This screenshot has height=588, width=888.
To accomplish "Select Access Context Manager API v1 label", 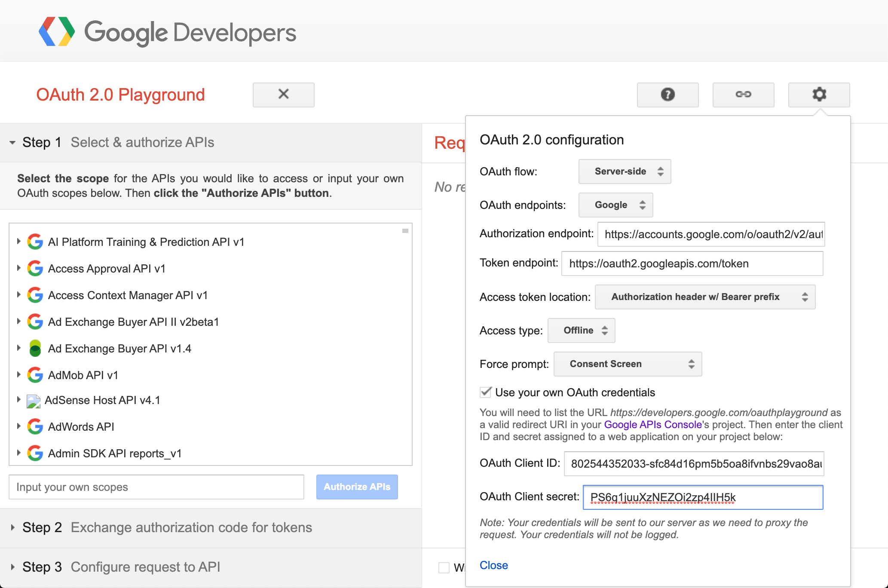I will coord(128,295).
